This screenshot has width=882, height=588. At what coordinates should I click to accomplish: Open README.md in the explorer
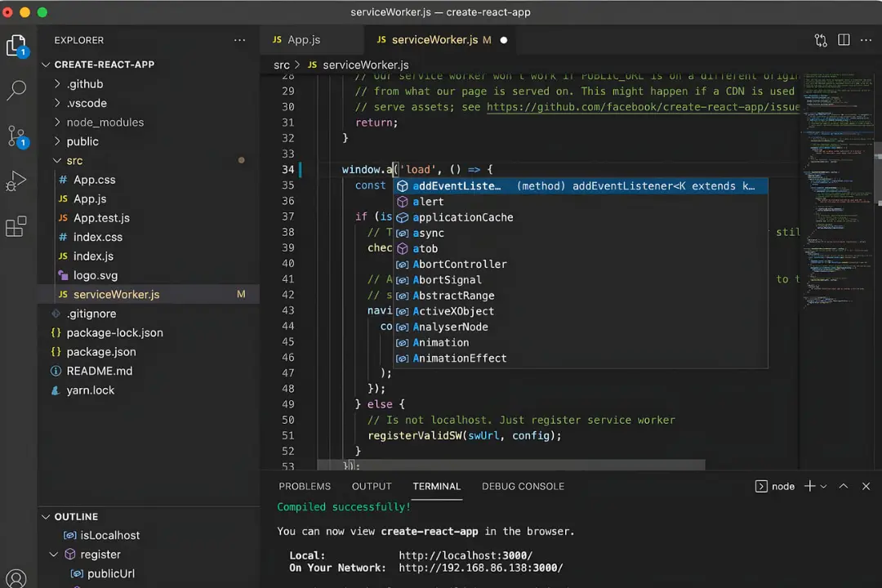(148, 371)
